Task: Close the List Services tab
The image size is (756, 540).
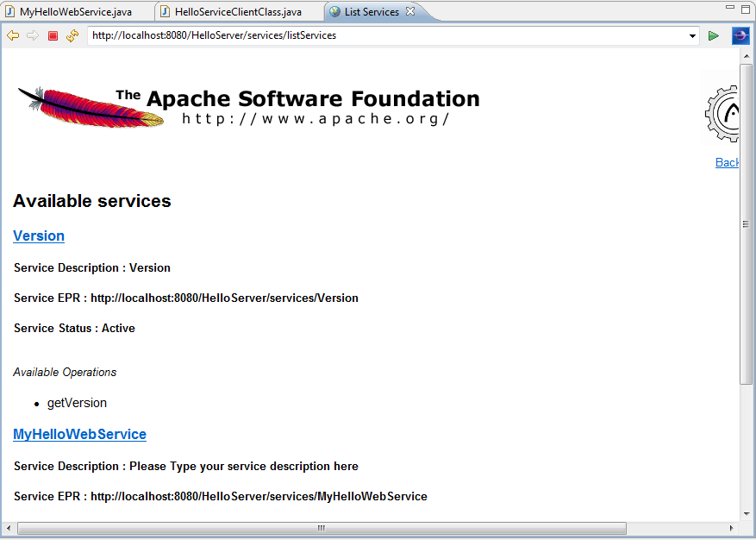Action: 410,11
